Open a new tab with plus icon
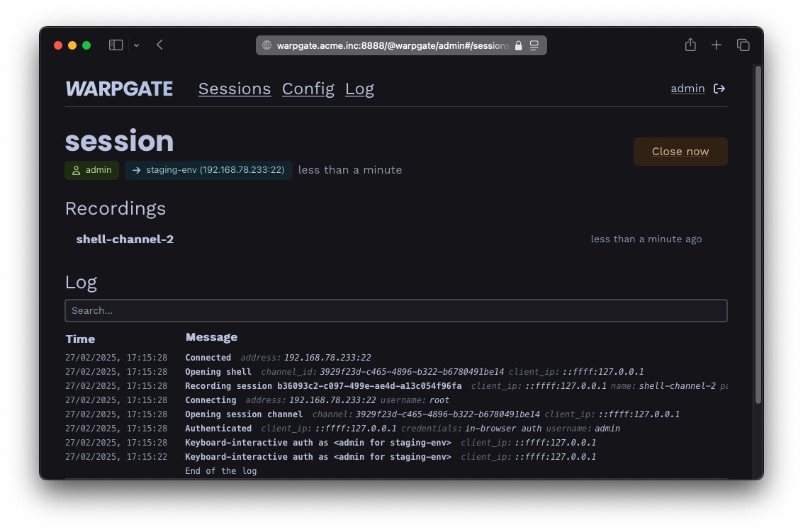The width and height of the screenshot is (803, 532). pos(717,45)
